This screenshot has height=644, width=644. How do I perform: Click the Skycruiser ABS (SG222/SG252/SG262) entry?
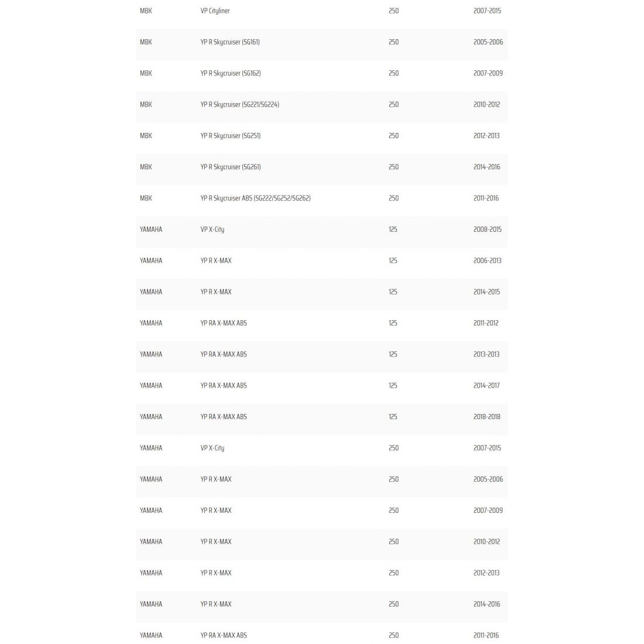(255, 198)
